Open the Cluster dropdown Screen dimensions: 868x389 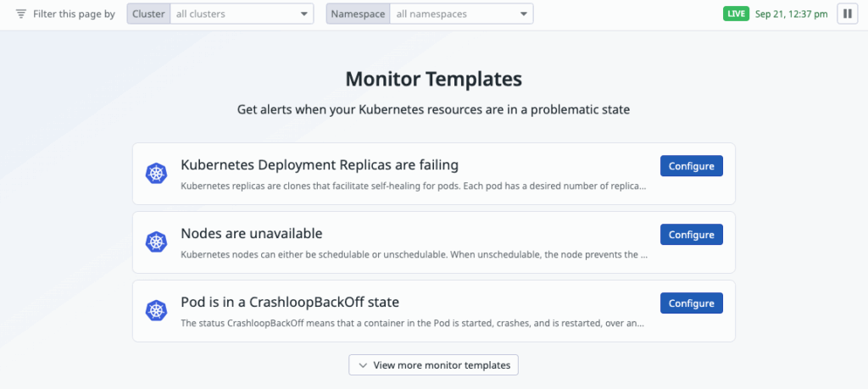point(305,14)
